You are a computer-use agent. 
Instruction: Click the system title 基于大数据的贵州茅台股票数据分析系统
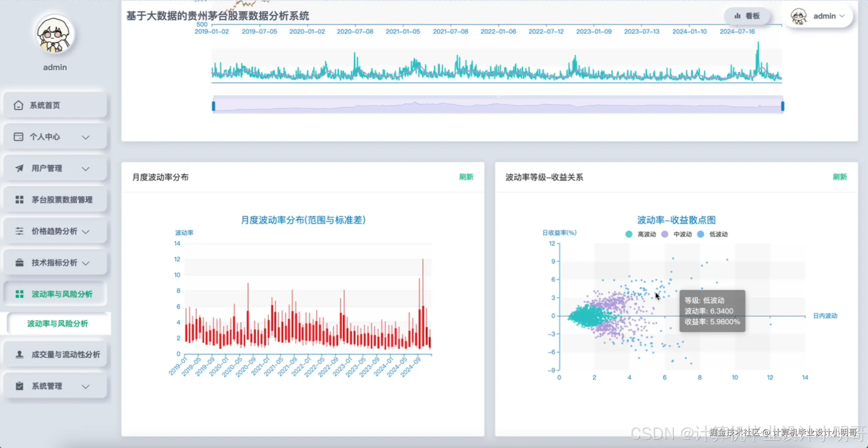218,16
